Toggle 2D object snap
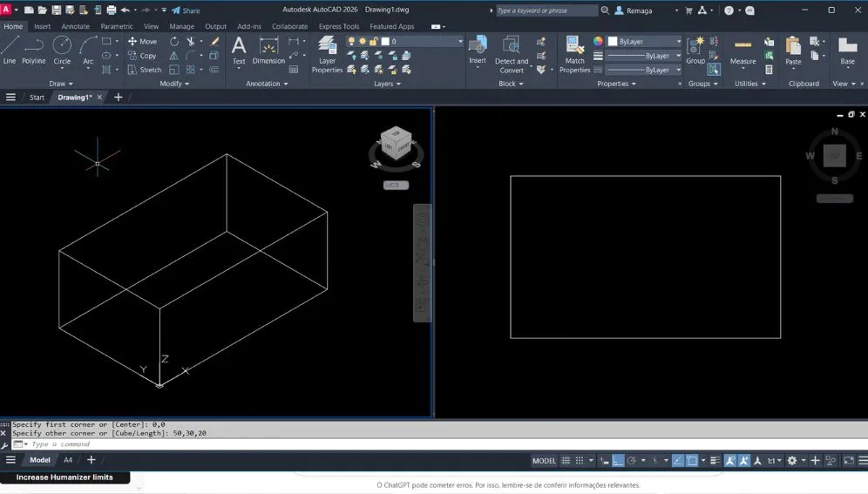Image resolution: width=868 pixels, height=494 pixels. tap(692, 460)
